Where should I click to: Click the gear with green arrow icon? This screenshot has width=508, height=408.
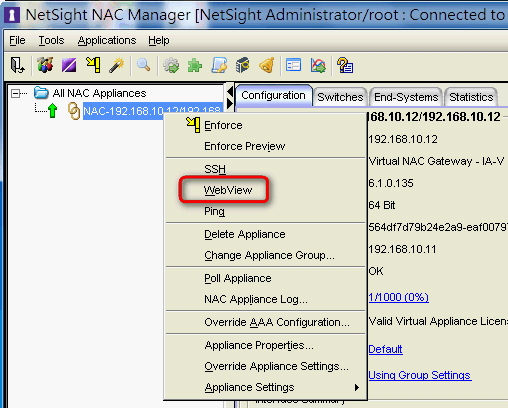click(x=171, y=65)
